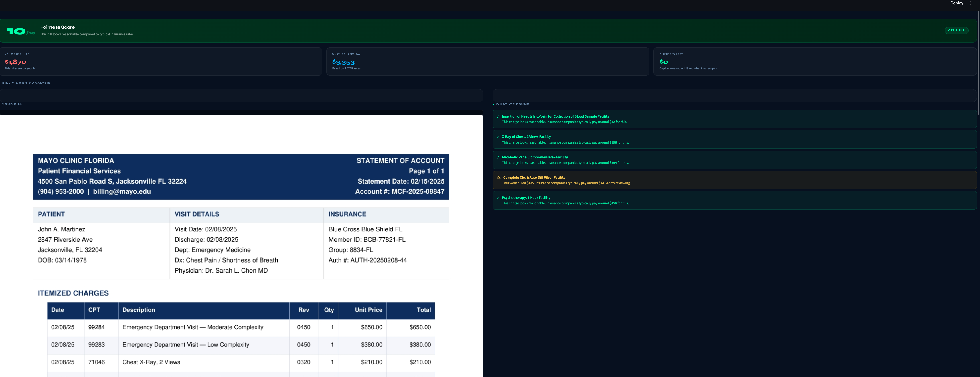Click the checkmark icon beside Insertion of Needle finding
980x377 pixels.
click(498, 116)
